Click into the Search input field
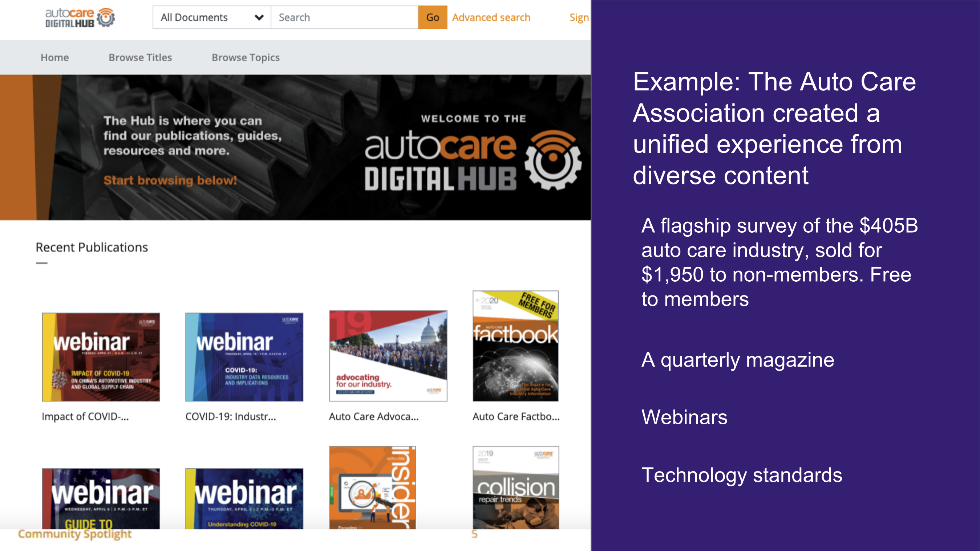Screen dimensions: 980x551 click(344, 17)
